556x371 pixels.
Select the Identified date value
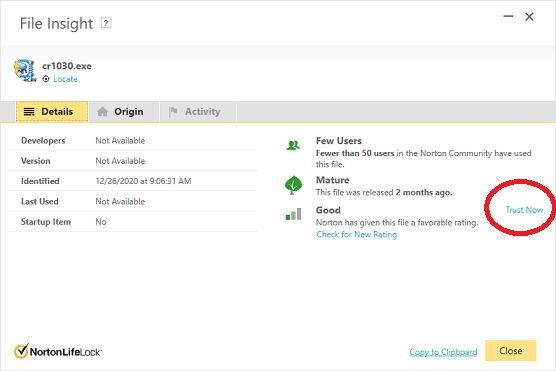pos(143,181)
